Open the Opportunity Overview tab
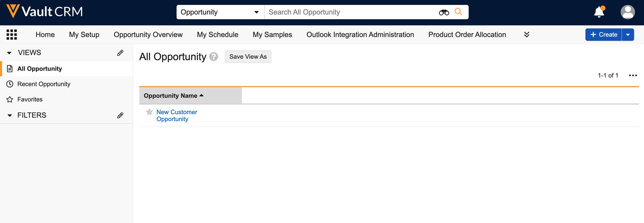The image size is (644, 223). [148, 34]
